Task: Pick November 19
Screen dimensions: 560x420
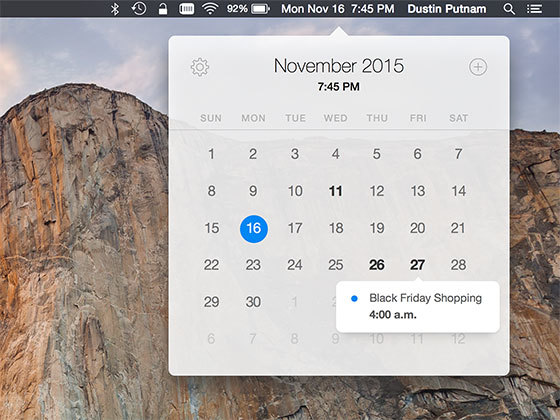Action: coord(377,228)
